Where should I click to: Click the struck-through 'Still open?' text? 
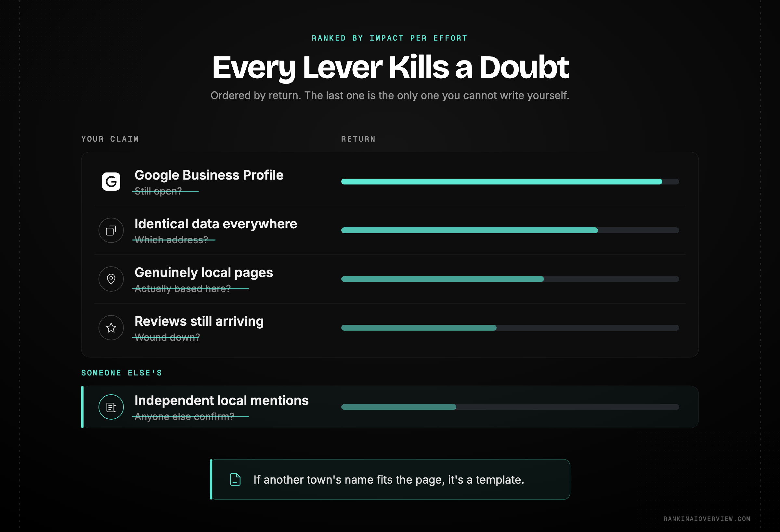click(x=158, y=191)
